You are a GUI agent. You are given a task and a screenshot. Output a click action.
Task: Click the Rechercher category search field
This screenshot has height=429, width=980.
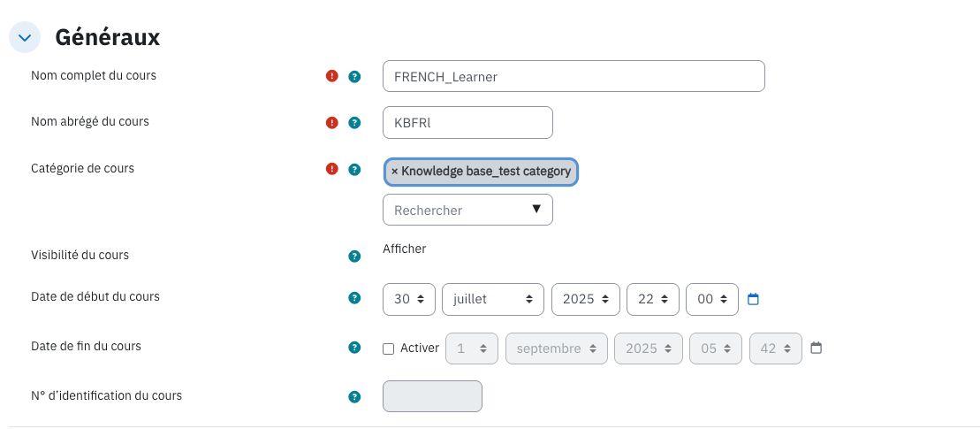tap(467, 210)
